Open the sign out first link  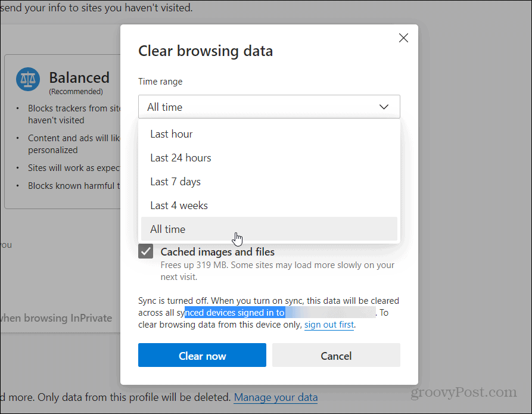click(x=329, y=325)
